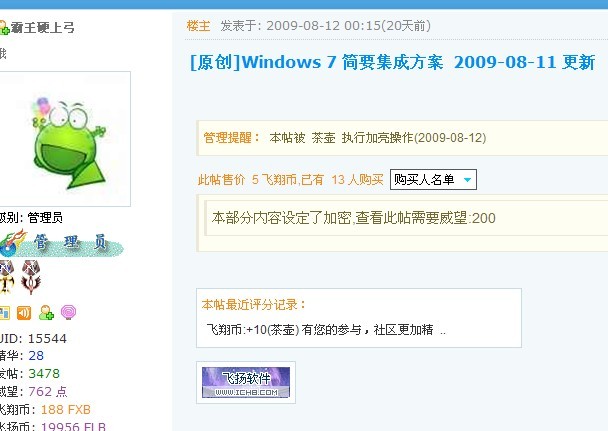Click 茶壶 in the 管理提醒 notice
Image resolution: width=608 pixels, height=431 pixels.
coord(323,138)
